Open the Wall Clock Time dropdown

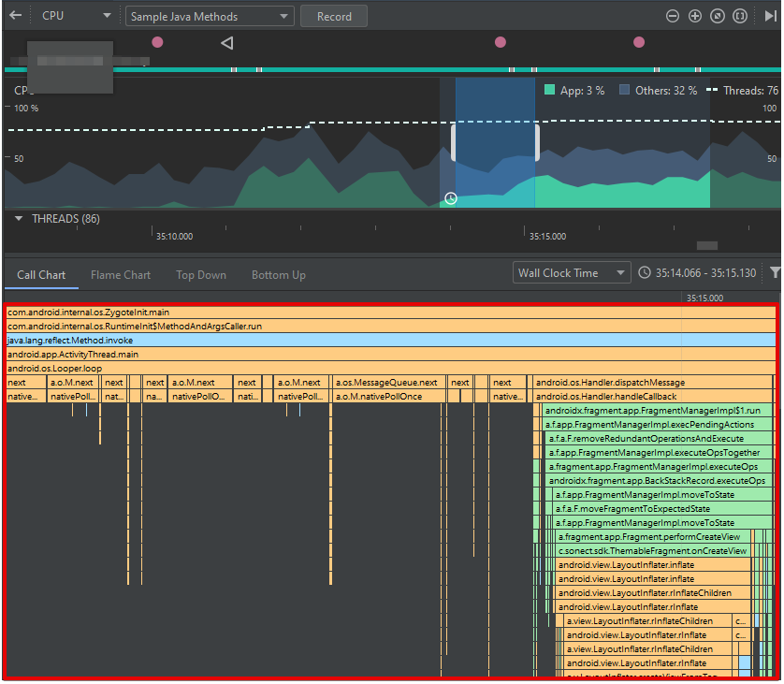tap(572, 273)
